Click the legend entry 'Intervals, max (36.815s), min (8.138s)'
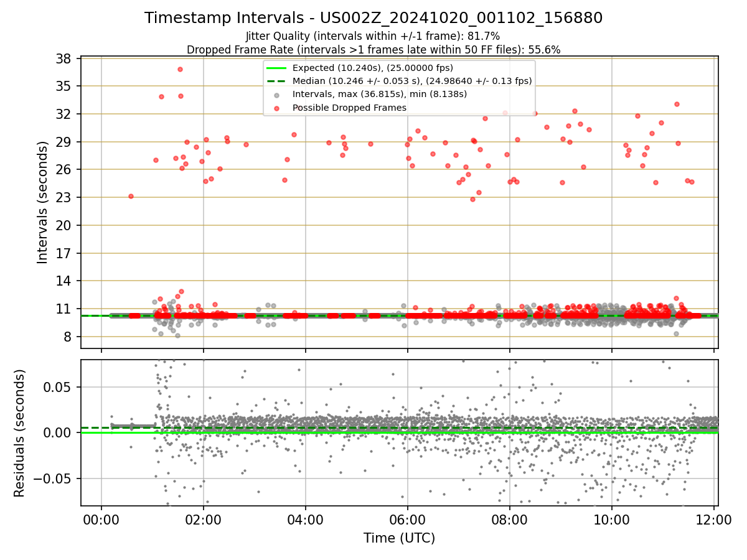The image size is (747, 560). [x=380, y=94]
